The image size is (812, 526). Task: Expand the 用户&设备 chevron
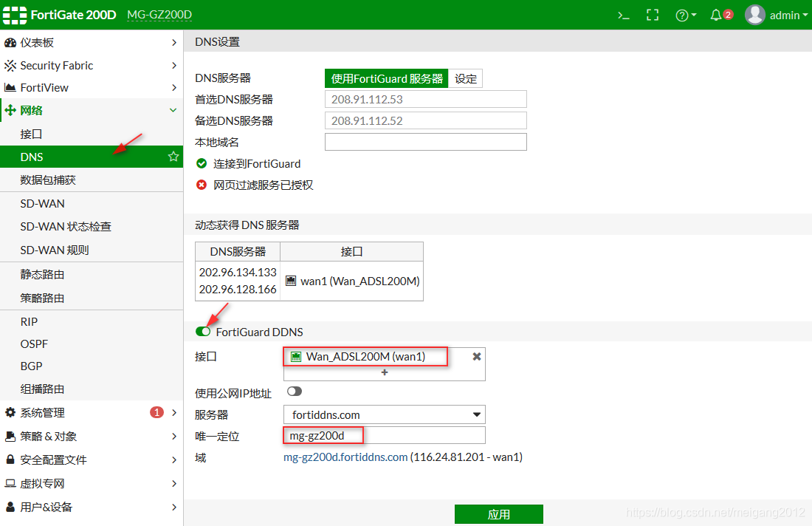(174, 507)
